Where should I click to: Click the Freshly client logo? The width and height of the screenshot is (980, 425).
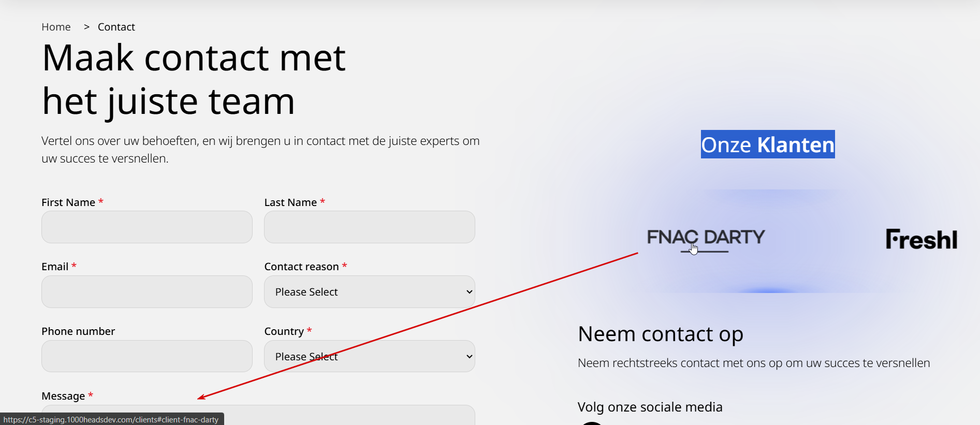click(921, 239)
